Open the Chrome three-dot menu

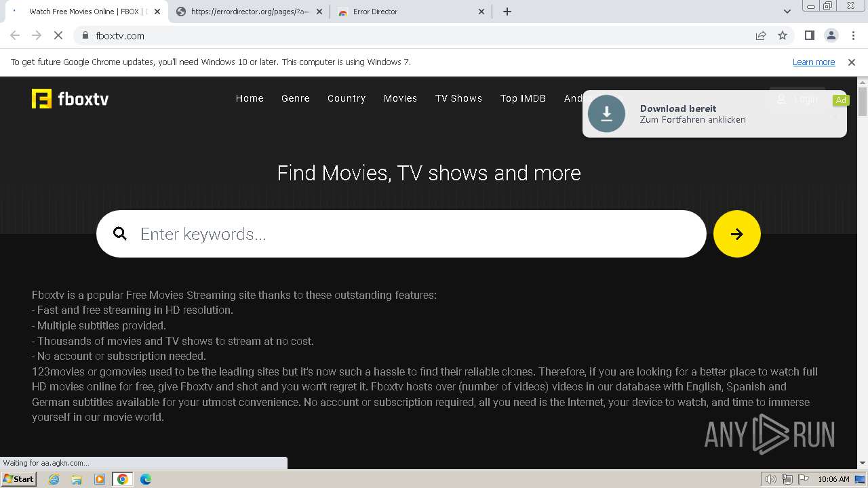click(853, 36)
